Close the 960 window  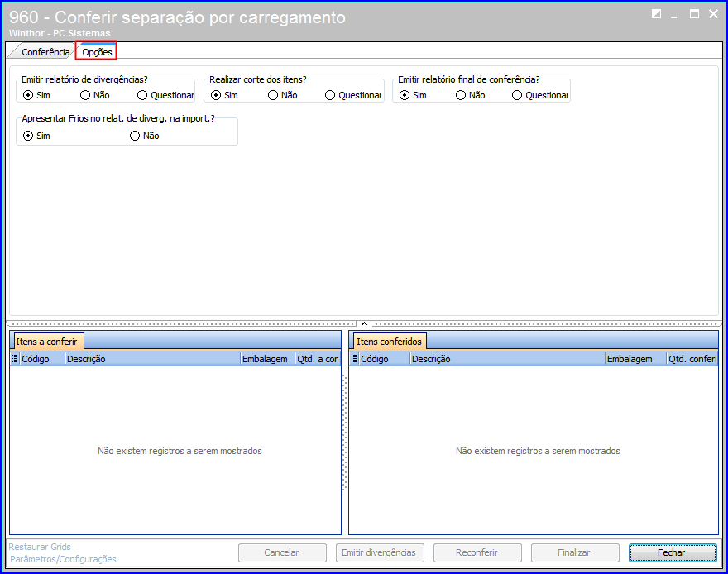(x=714, y=14)
